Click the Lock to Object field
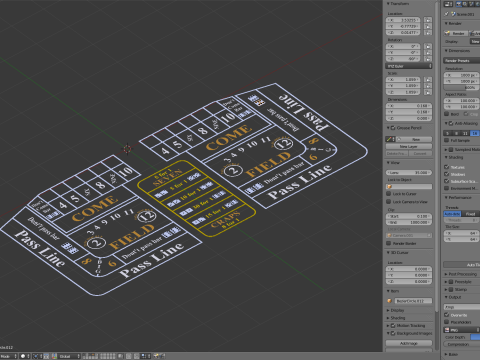The height and width of the screenshot is (360, 480). (409, 186)
